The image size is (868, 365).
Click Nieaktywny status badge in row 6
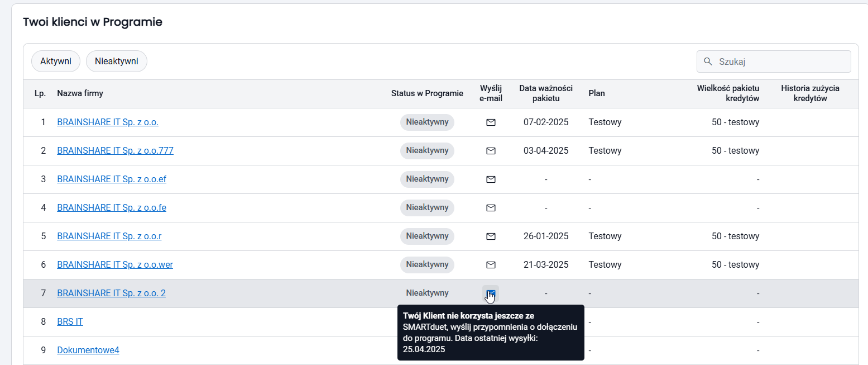click(x=428, y=265)
